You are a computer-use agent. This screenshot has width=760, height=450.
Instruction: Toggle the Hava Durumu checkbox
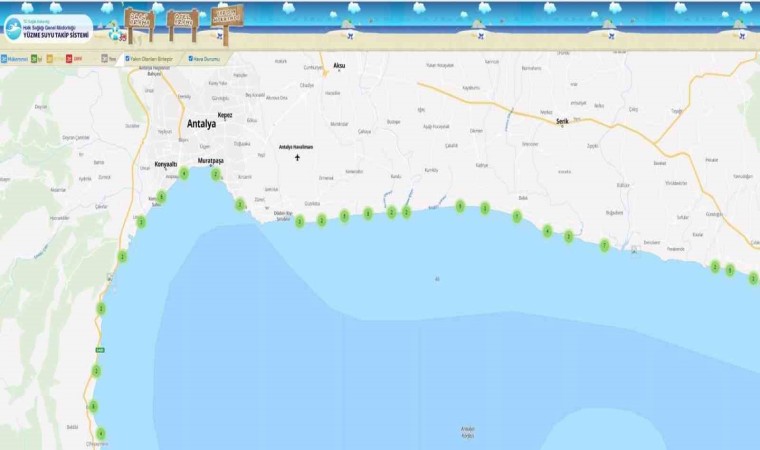[192, 58]
